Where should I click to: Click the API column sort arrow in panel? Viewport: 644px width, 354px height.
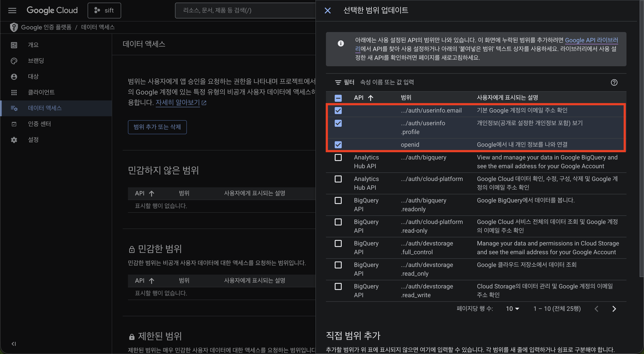pyautogui.click(x=370, y=98)
